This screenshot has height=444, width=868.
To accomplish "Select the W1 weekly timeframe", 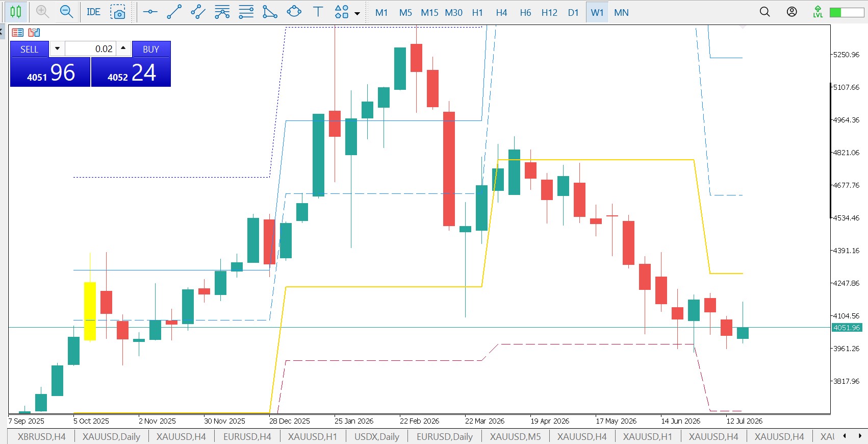I will [x=597, y=13].
